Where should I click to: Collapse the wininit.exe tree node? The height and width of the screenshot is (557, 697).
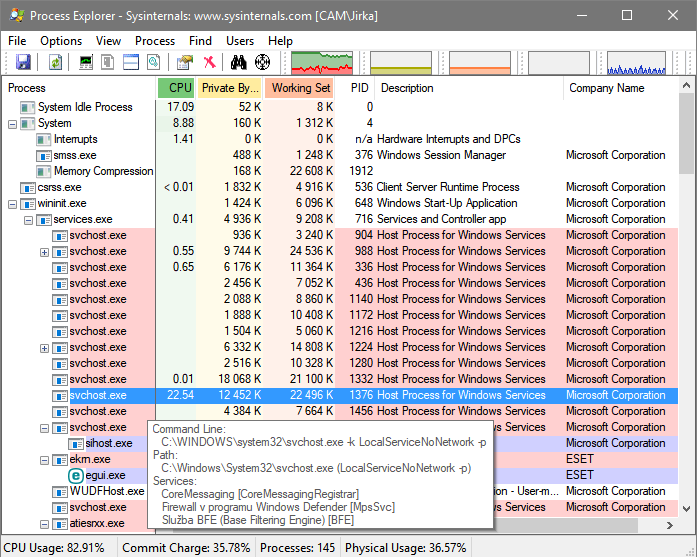[x=12, y=204]
